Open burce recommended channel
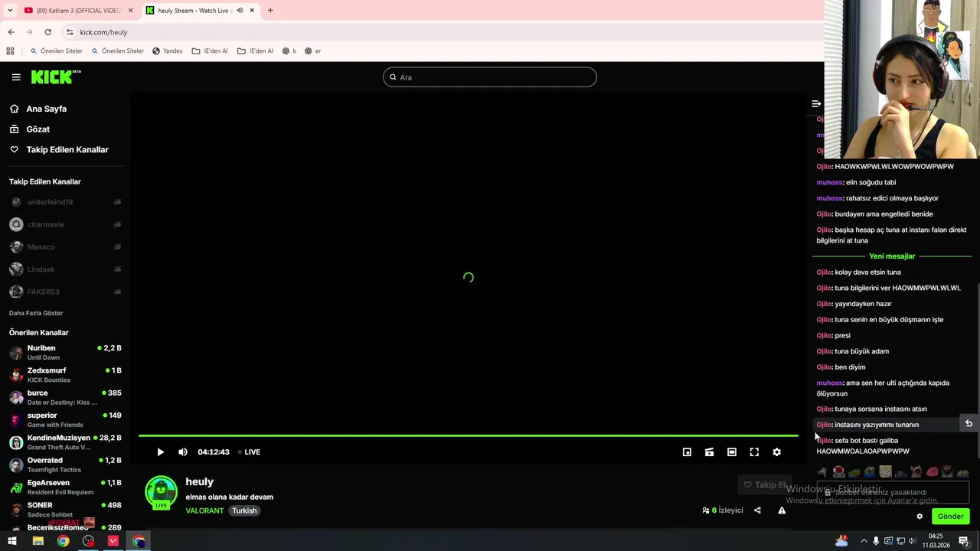 [x=65, y=397]
